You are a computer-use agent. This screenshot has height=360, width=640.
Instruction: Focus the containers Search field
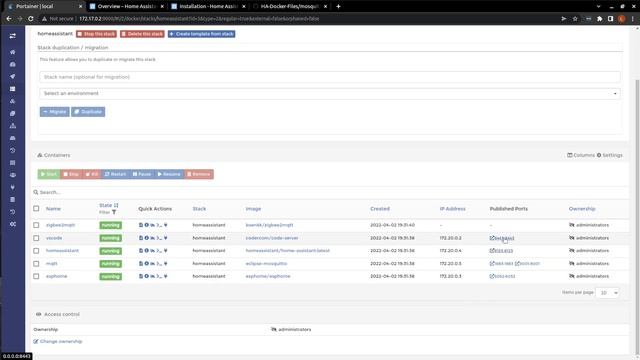point(330,192)
